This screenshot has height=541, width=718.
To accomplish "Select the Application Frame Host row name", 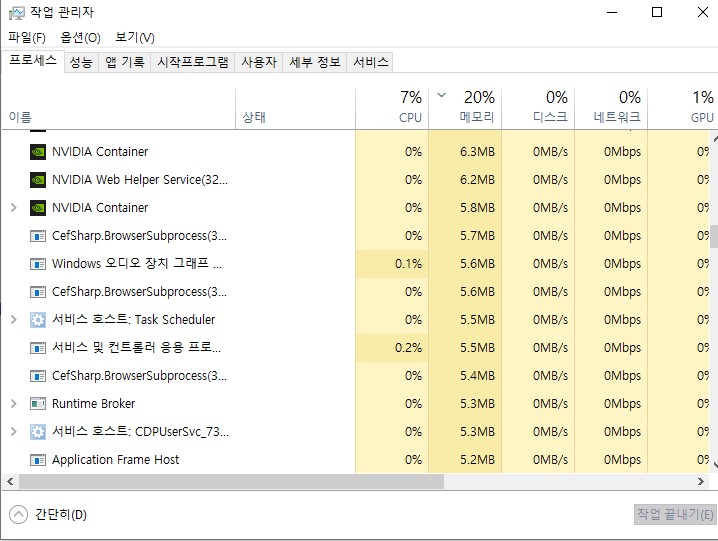I will point(115,459).
